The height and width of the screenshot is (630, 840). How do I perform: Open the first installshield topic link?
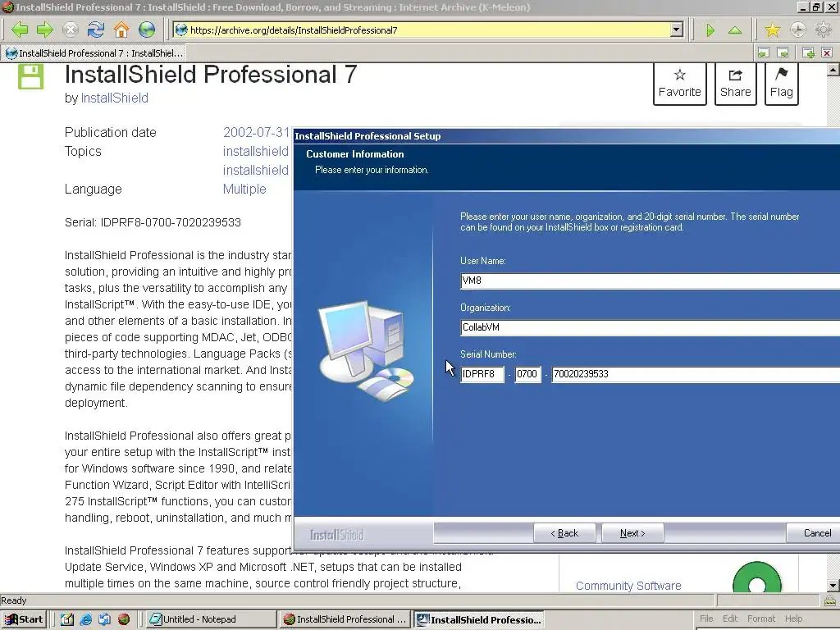(x=256, y=152)
